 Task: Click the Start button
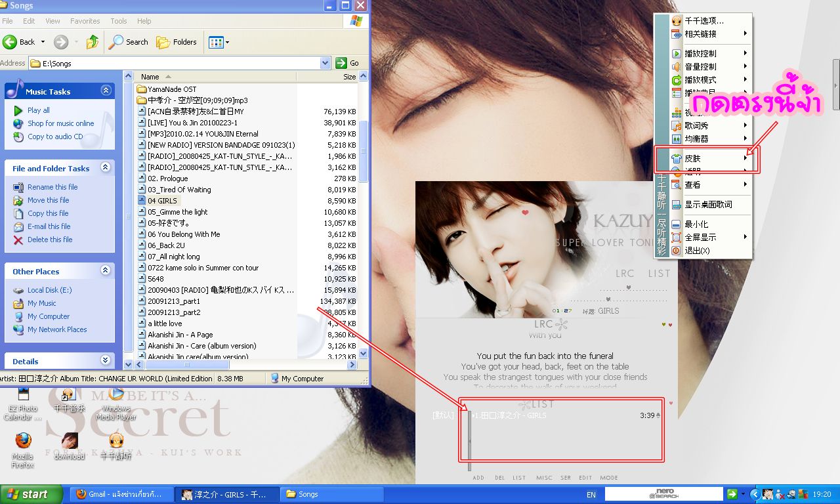[x=31, y=494]
